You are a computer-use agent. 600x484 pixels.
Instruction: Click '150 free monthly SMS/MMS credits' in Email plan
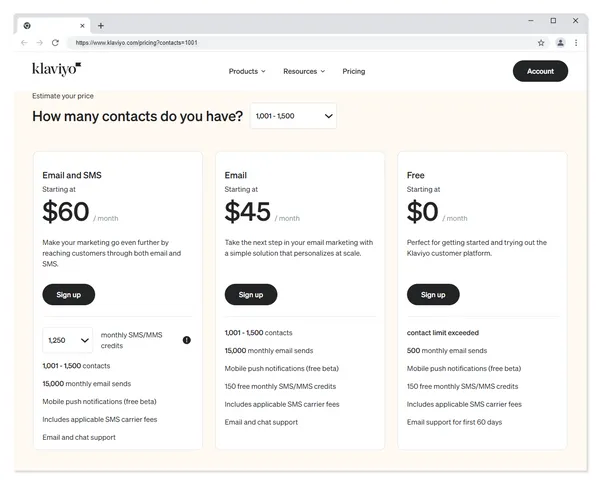[280, 386]
